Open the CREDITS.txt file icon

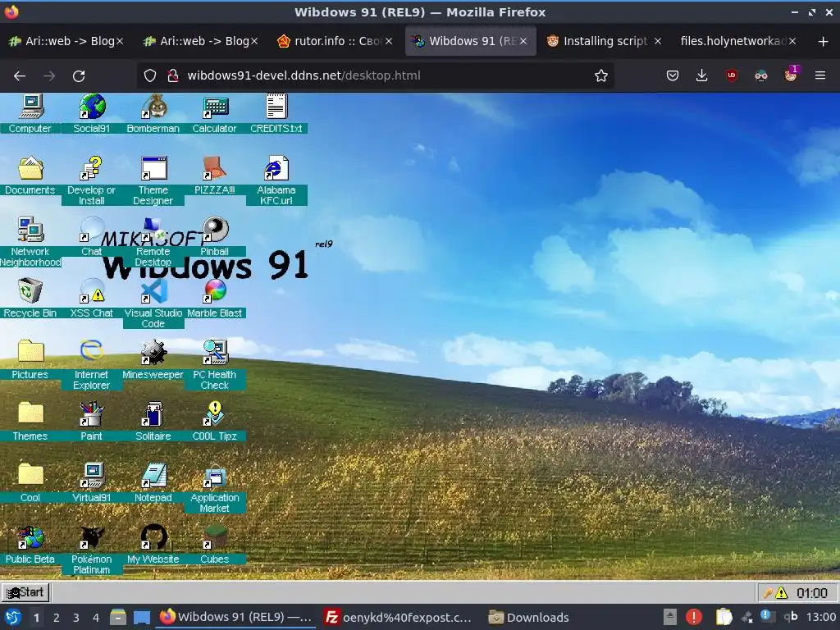276,106
